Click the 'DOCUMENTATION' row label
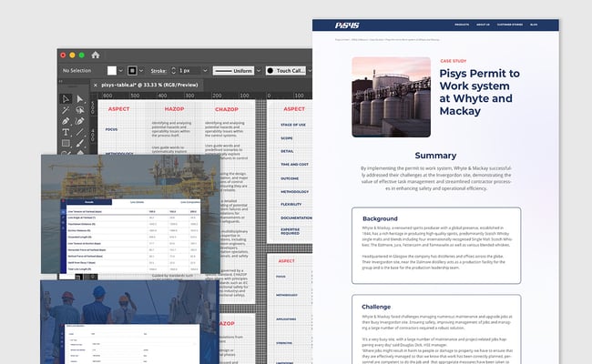Screen dimensions: 592x364 tap(296, 218)
